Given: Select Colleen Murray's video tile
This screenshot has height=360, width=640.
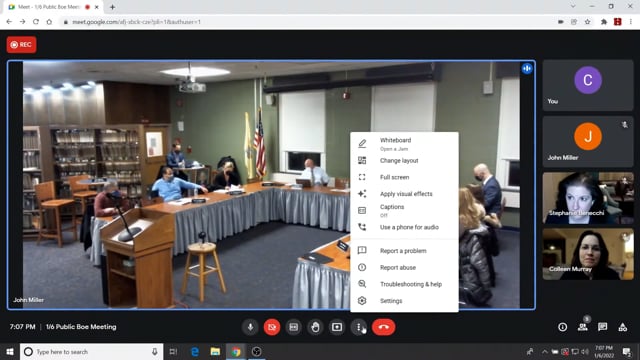Looking at the screenshot, I should point(588,254).
